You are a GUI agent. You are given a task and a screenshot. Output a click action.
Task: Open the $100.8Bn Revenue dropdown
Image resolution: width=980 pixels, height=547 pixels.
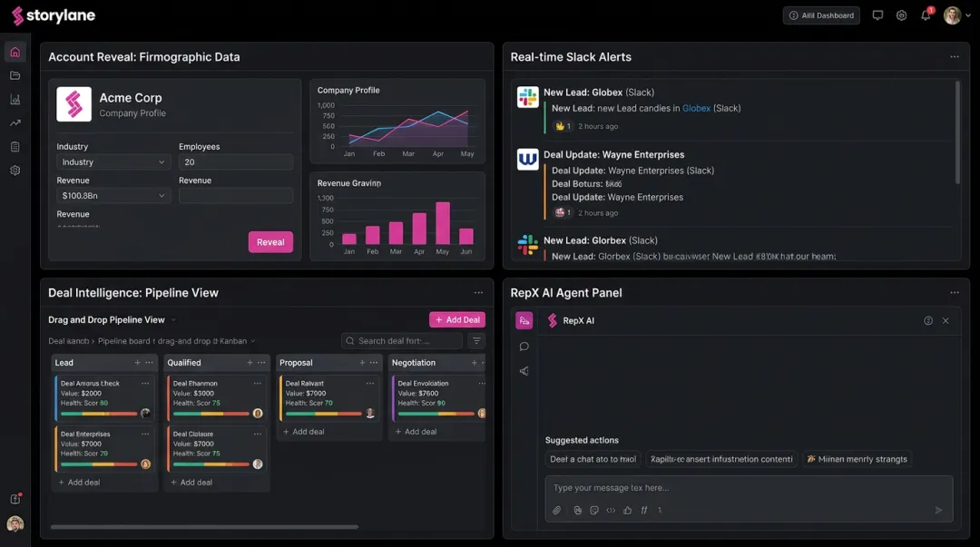pos(113,196)
